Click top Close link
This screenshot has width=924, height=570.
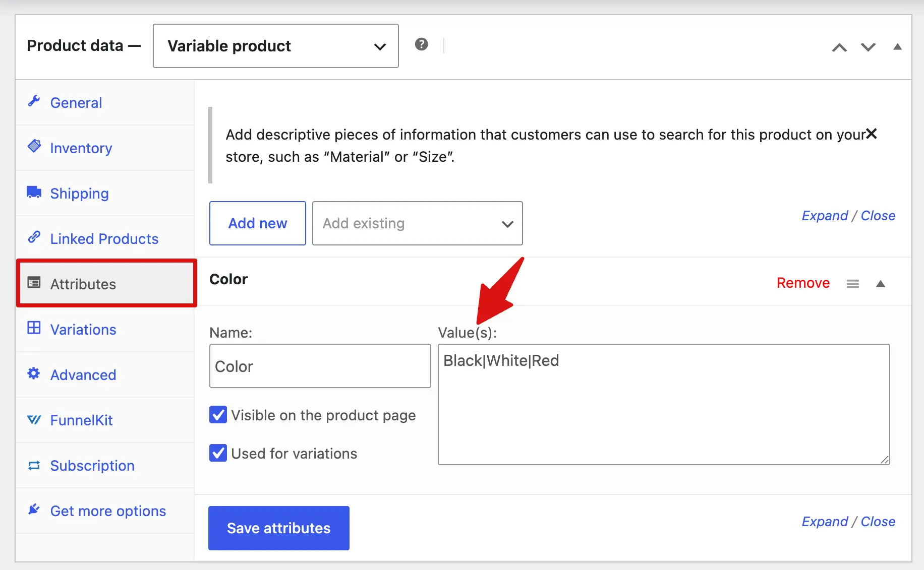[x=878, y=216]
